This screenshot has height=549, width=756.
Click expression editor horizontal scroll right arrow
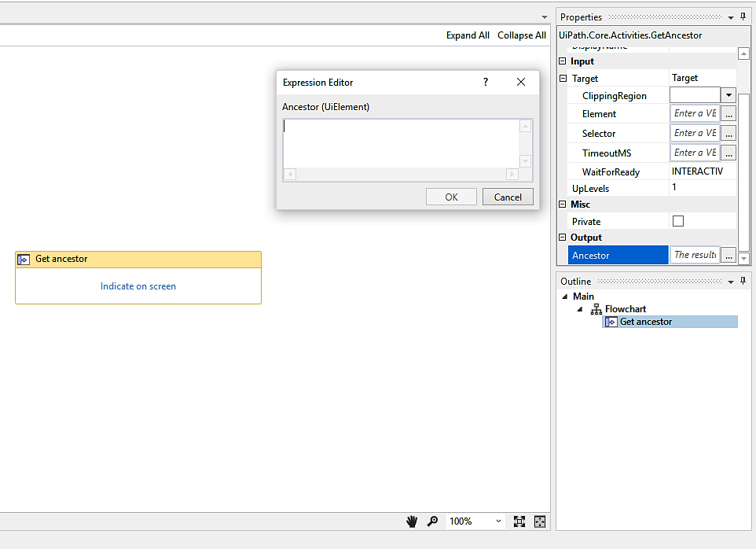(512, 174)
